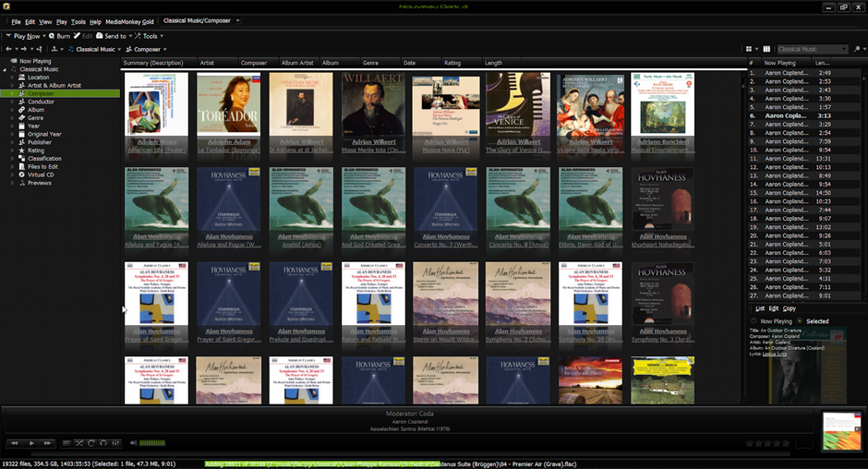
Task: Click the Play Now button
Action: point(27,36)
